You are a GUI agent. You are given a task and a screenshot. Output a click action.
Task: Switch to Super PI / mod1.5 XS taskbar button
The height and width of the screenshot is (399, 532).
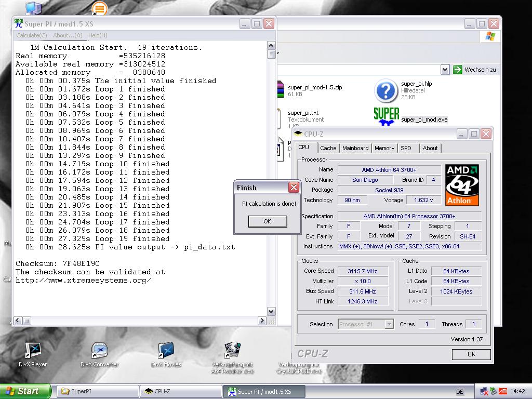point(264,391)
